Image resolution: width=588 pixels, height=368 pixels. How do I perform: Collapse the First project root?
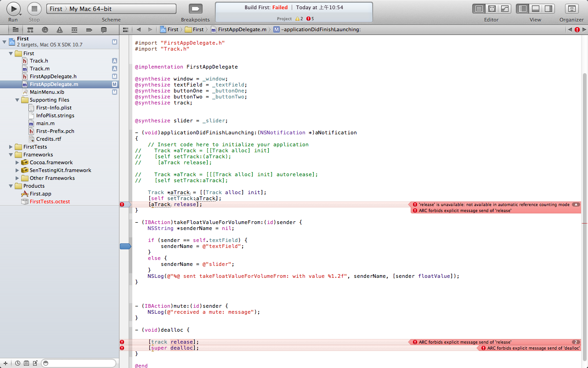(x=4, y=42)
